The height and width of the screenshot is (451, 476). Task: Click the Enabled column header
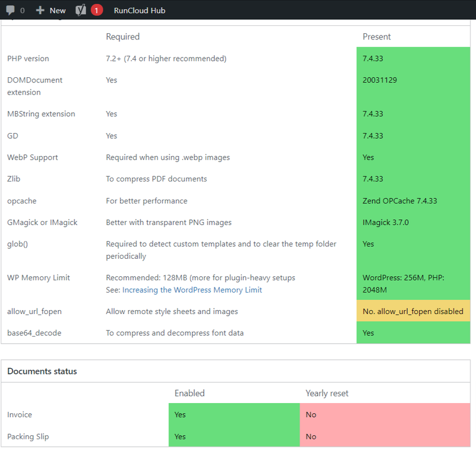click(x=189, y=393)
